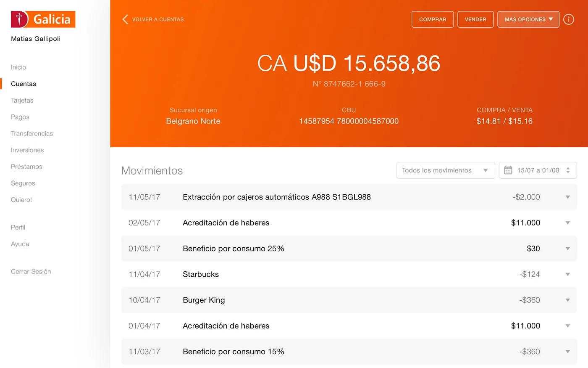This screenshot has width=588, height=368.
Task: Expand the Extracción por cajeros automáticos row
Action: [567, 197]
